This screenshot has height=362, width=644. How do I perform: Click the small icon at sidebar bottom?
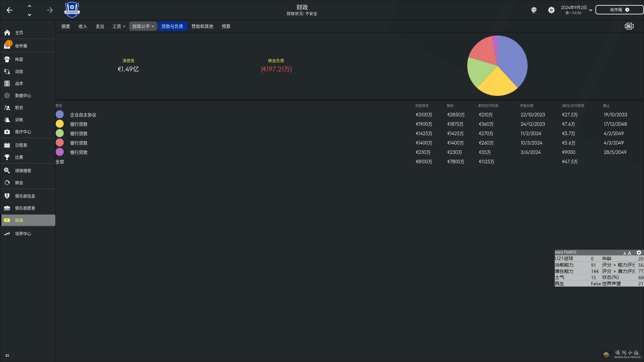7,355
